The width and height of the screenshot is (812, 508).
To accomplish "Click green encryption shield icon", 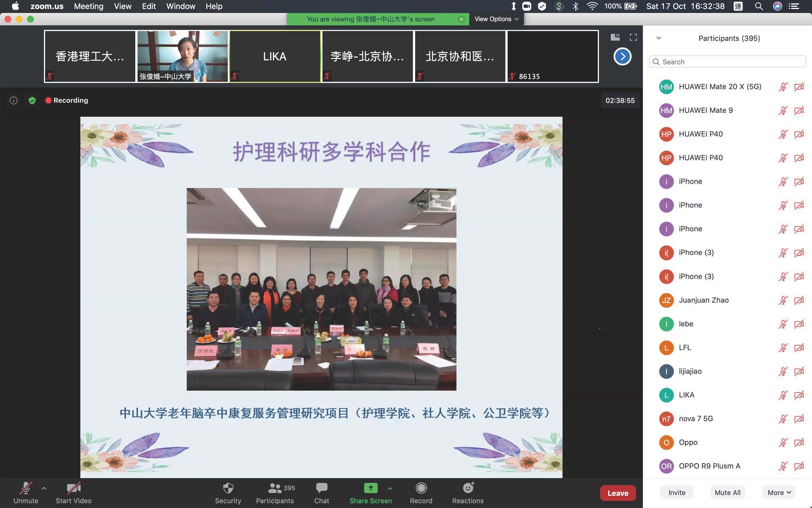I will point(32,100).
